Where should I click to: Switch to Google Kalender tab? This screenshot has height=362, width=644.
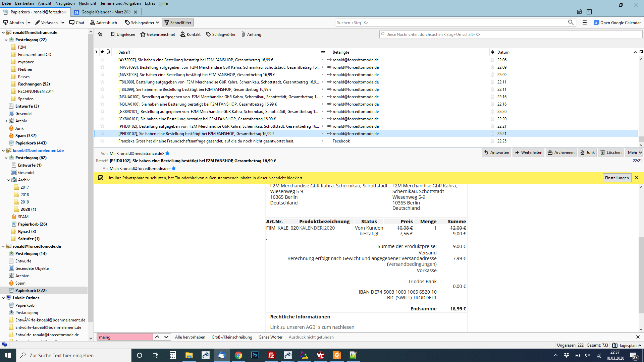coord(105,12)
